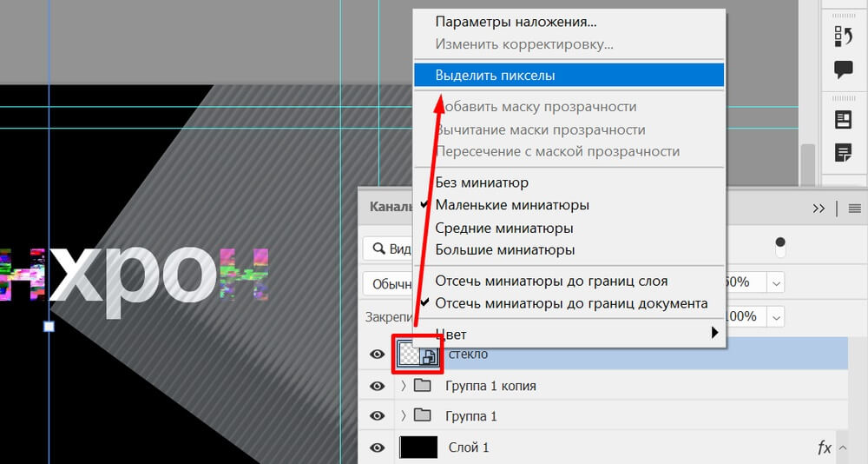Choose Отсечь миниатюры до границ слоя
The height and width of the screenshot is (464, 868).
(x=551, y=281)
